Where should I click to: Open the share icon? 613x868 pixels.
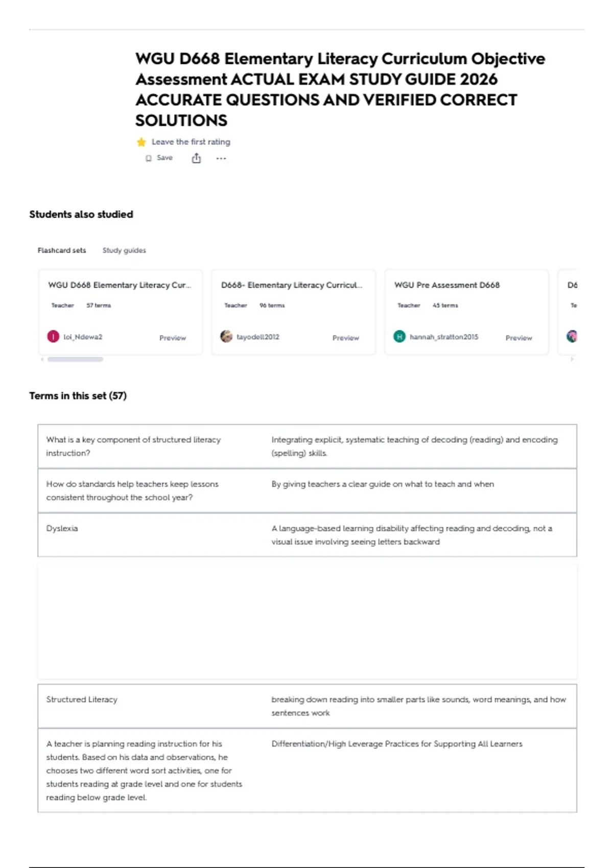pyautogui.click(x=196, y=158)
